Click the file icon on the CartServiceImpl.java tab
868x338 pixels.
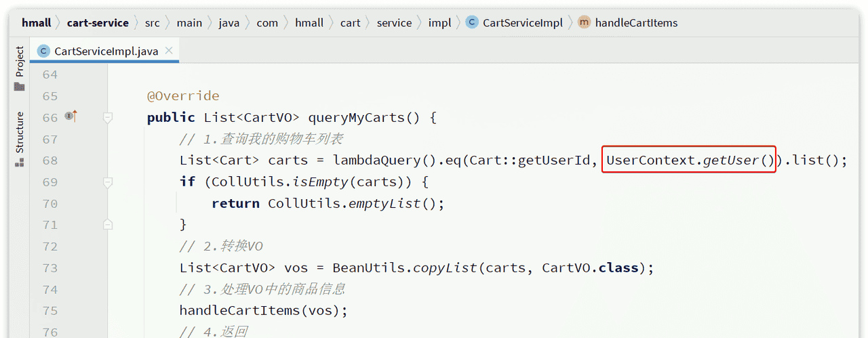pos(44,51)
